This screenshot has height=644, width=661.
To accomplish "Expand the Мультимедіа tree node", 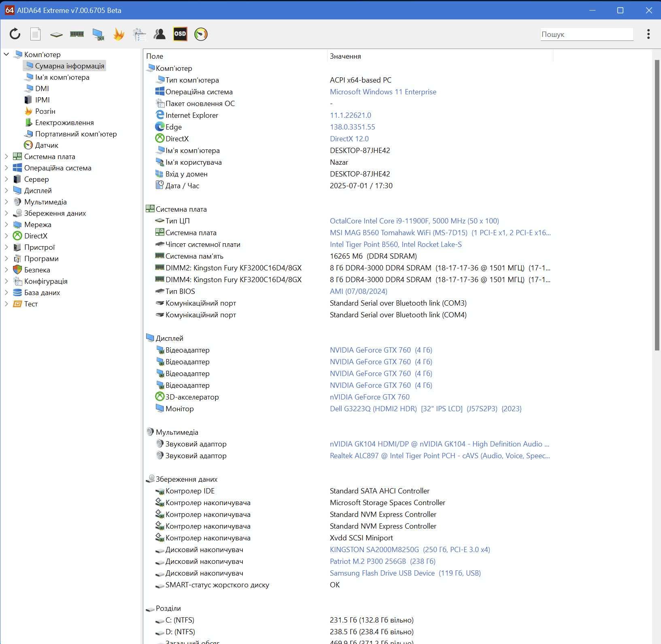I will (x=6, y=202).
